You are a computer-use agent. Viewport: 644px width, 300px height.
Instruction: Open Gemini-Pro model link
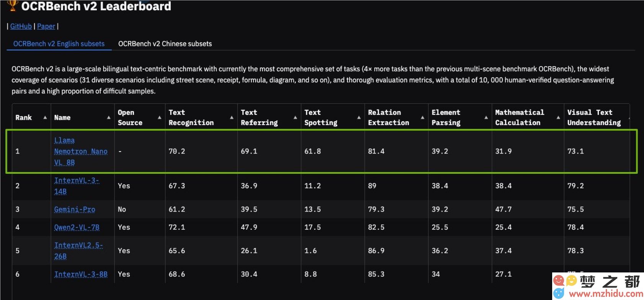click(x=75, y=209)
